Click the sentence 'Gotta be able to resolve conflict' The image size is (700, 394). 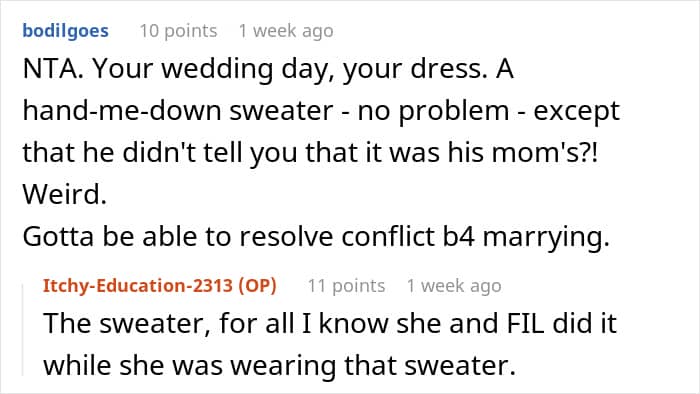click(229, 236)
